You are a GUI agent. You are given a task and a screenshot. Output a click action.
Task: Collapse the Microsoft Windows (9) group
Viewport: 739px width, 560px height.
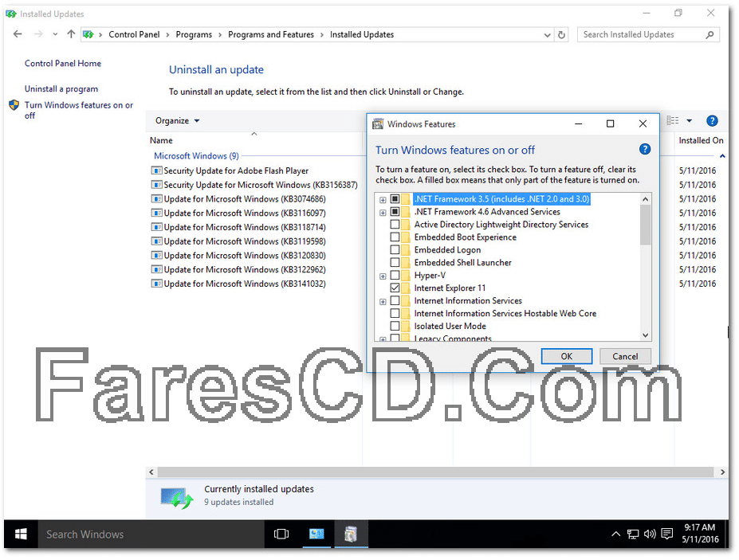point(722,156)
